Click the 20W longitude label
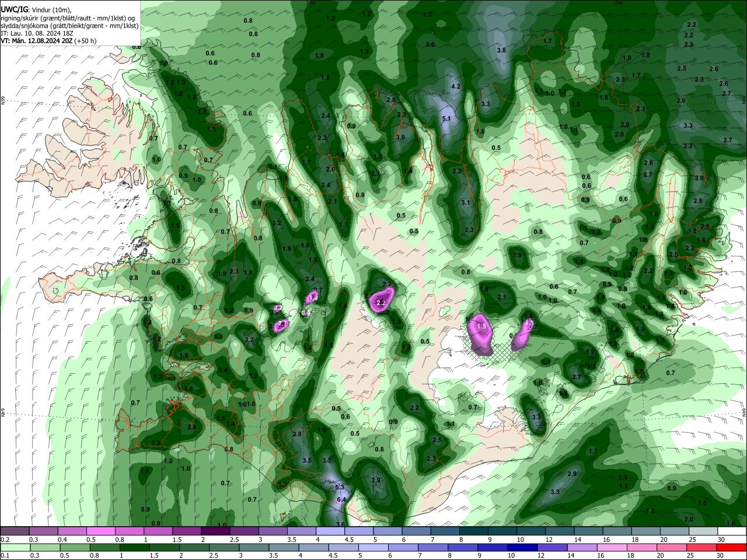The image size is (747, 560). pyautogui.click(x=310, y=3)
